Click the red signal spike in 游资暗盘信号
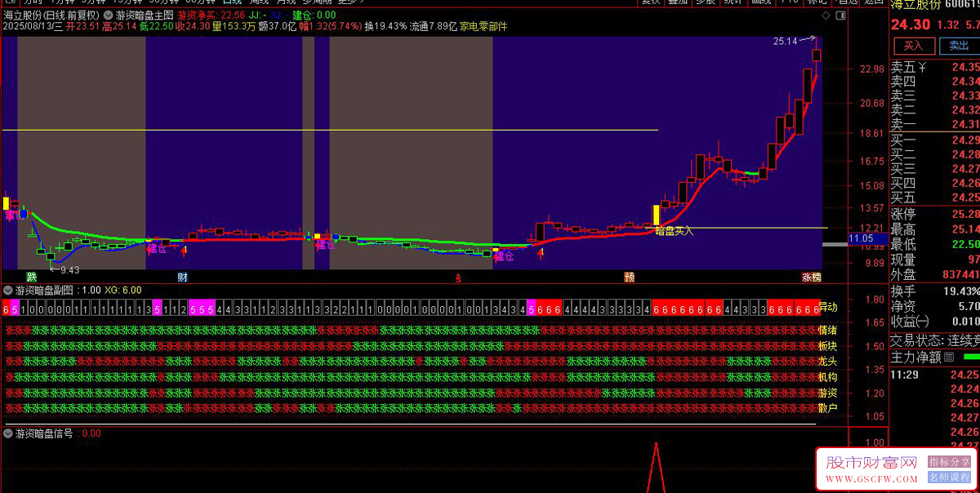This screenshot has height=493, width=980. click(655, 469)
